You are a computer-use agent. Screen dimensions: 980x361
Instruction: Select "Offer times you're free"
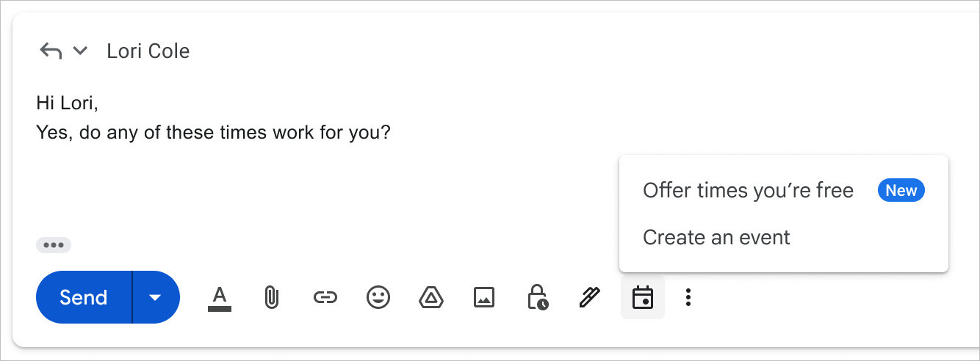point(748,191)
